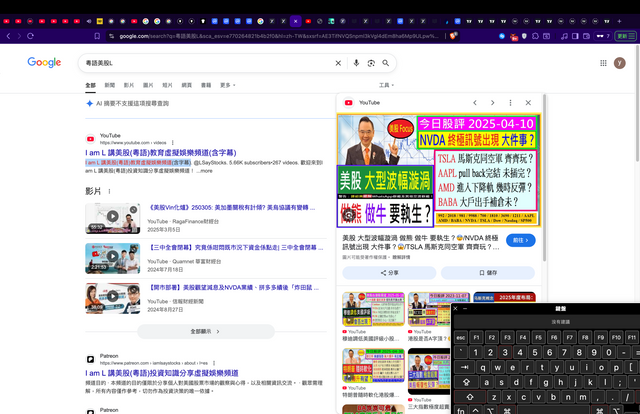Toggle the fn key on virtual keyboard
Image resolution: width=640 pixels, height=414 pixels.
tap(460, 410)
